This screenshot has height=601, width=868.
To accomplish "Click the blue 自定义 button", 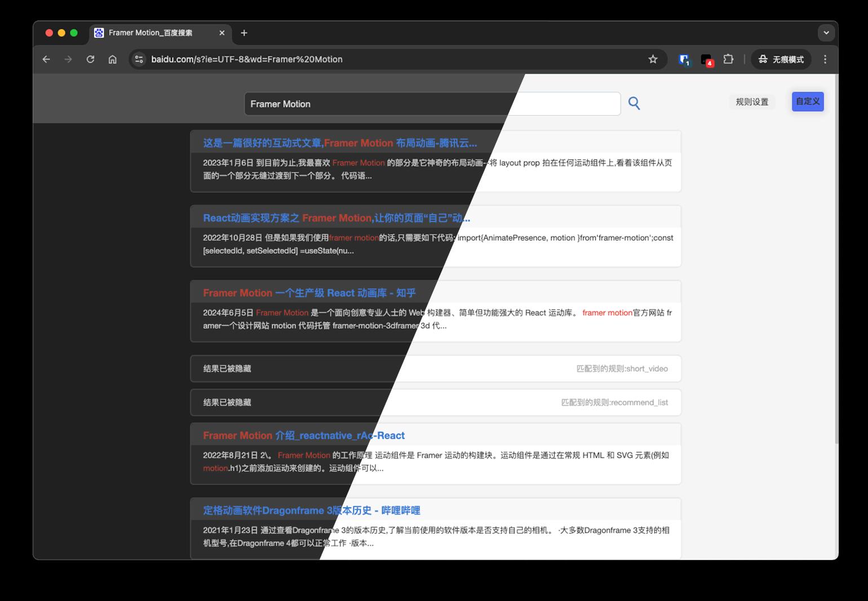I will 808,101.
